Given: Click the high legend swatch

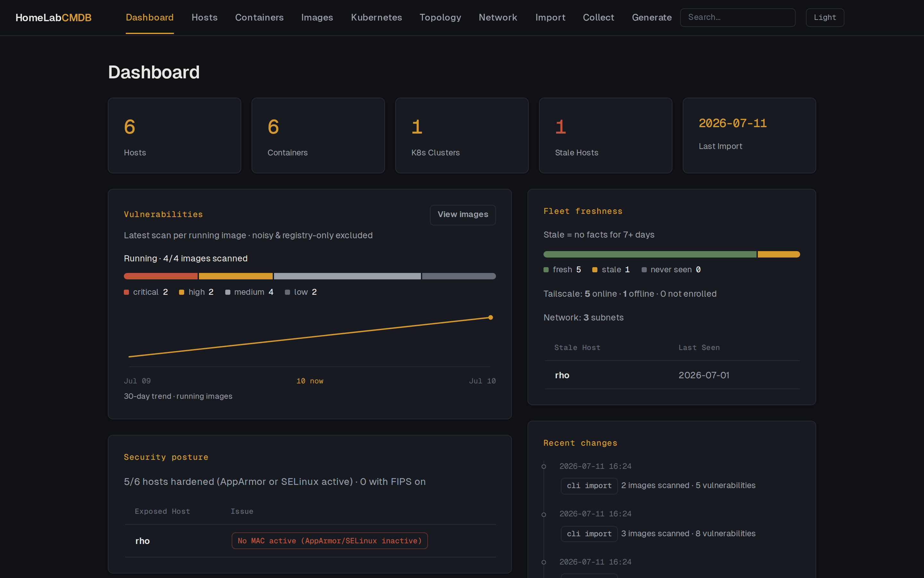Looking at the screenshot, I should [182, 293].
